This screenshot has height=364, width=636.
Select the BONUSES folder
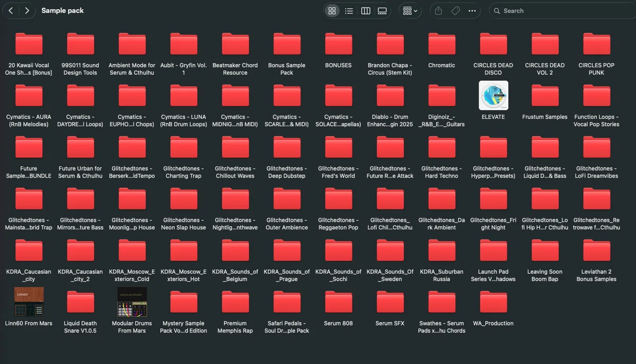[x=338, y=45]
